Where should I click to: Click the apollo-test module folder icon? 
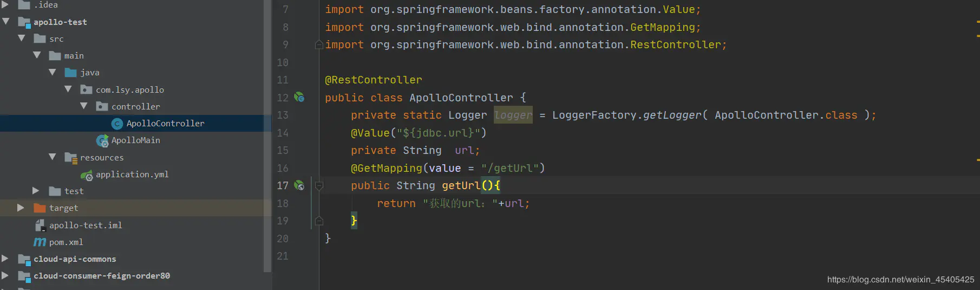(x=24, y=22)
